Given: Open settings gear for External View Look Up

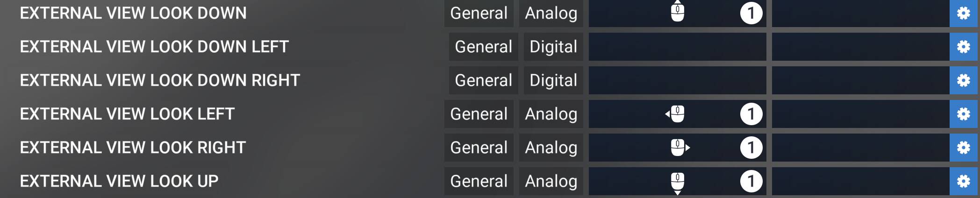Looking at the screenshot, I should tap(964, 181).
